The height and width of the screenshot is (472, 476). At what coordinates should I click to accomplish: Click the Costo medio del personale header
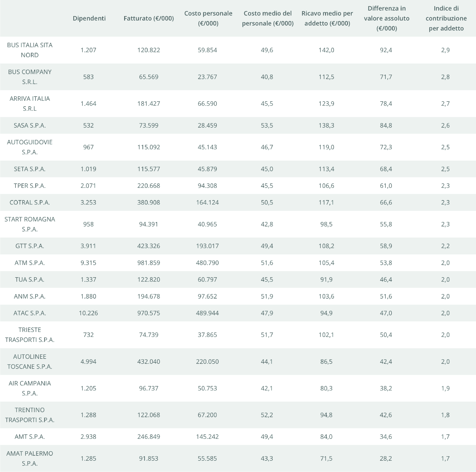pos(268,18)
